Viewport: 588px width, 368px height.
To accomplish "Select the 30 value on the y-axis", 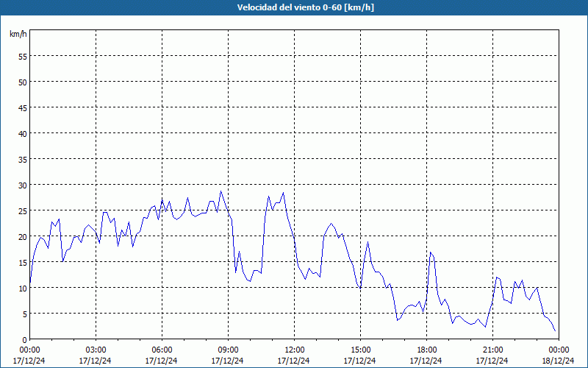I will point(23,185).
